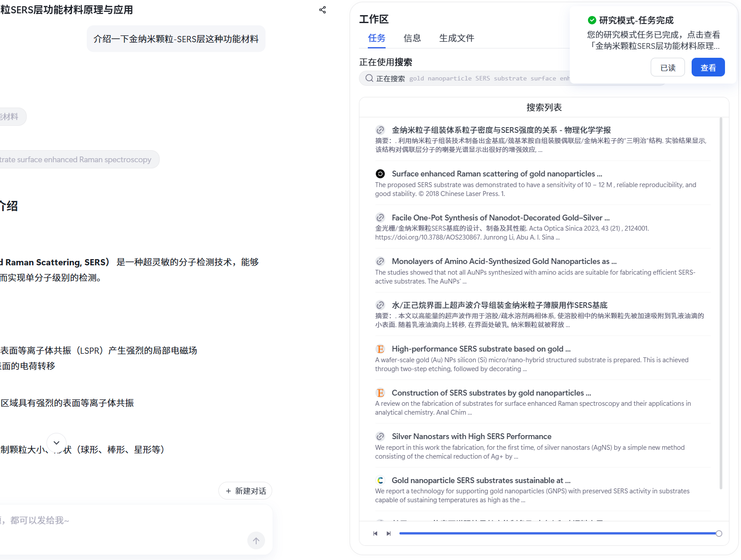Click the user message bubble 介绍一下金纳米颗粒

(176, 39)
